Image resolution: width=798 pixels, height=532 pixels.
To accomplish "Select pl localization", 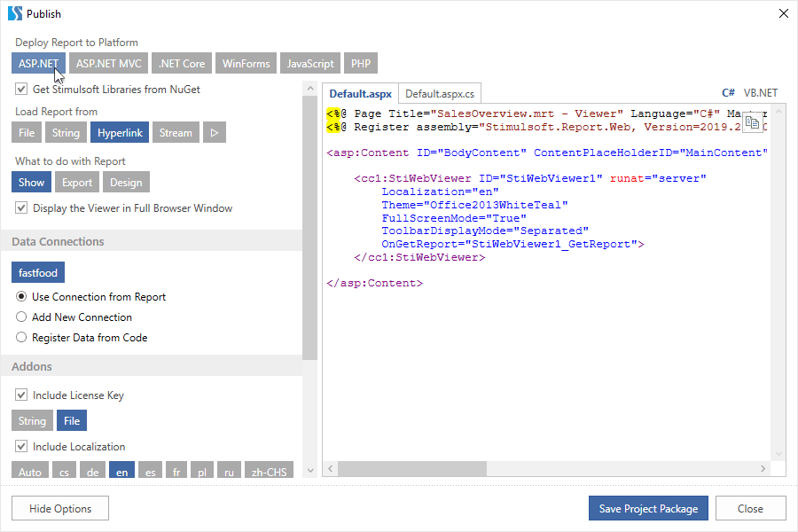I will (x=202, y=471).
